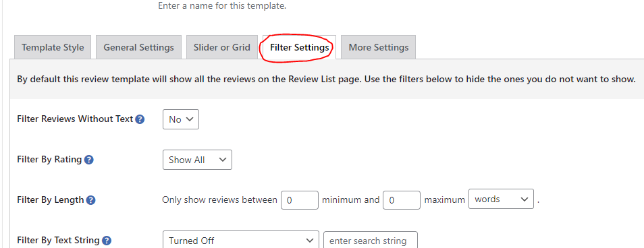Screen dimensions: 644x248
Task: Switch to General Settings tab
Action: tap(138, 47)
